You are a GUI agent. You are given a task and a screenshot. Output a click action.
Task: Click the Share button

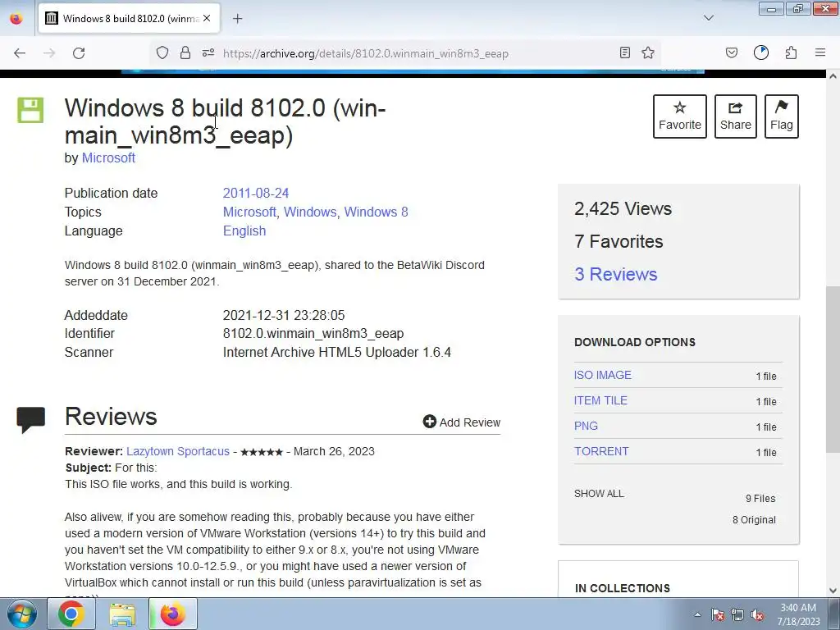[x=736, y=116]
